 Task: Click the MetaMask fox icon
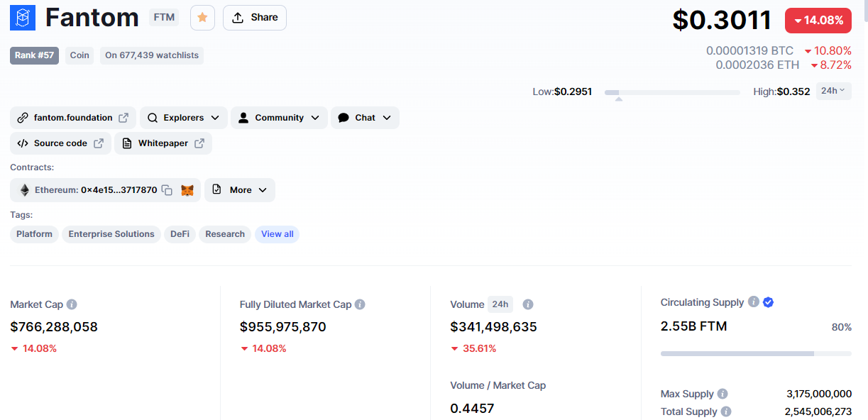pyautogui.click(x=187, y=190)
